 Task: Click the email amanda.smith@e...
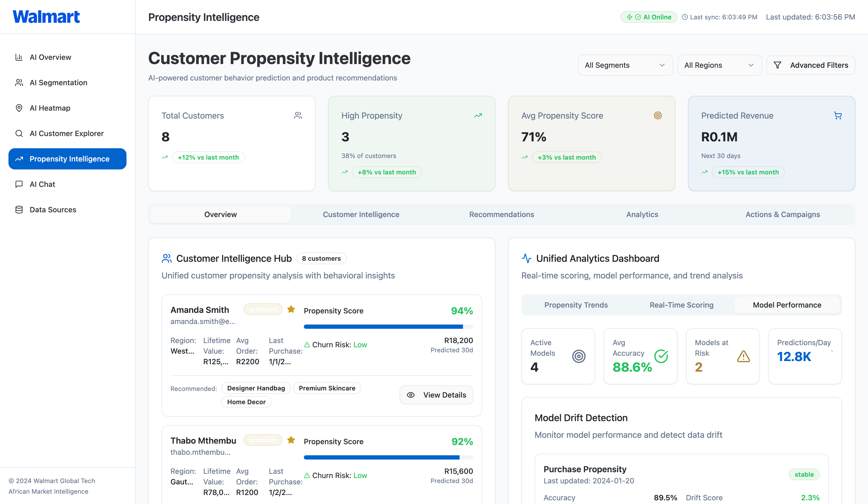pyautogui.click(x=202, y=321)
